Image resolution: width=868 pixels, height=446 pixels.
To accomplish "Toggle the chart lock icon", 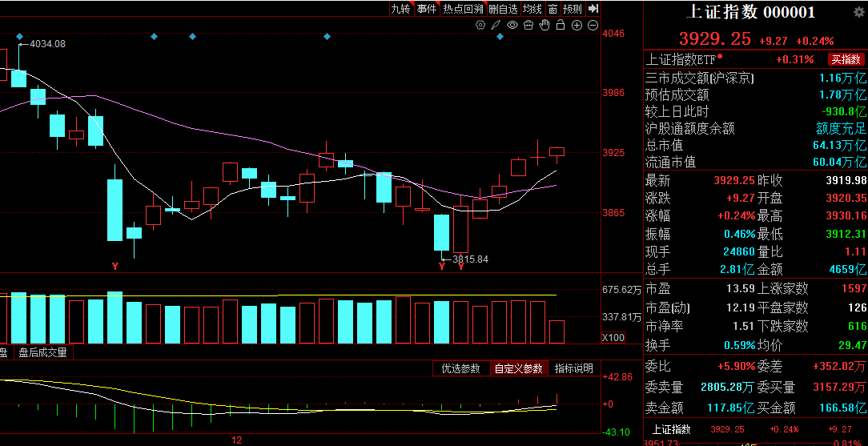I will click(x=561, y=26).
